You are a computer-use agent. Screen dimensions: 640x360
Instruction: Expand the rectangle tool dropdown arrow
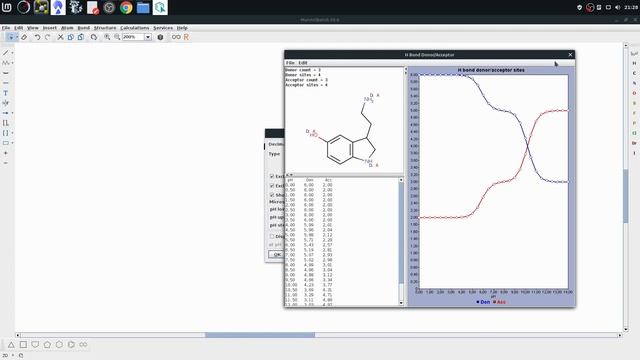(x=12, y=143)
